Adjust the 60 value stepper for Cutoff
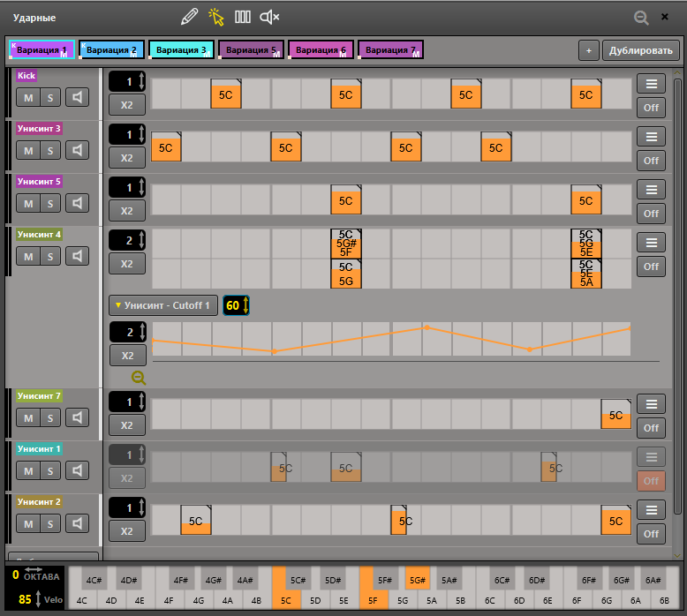The height and width of the screenshot is (616, 687). (236, 305)
